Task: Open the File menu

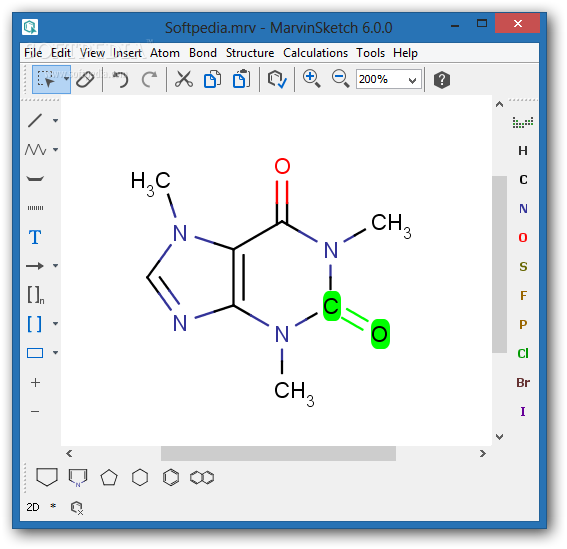Action: coord(33,53)
